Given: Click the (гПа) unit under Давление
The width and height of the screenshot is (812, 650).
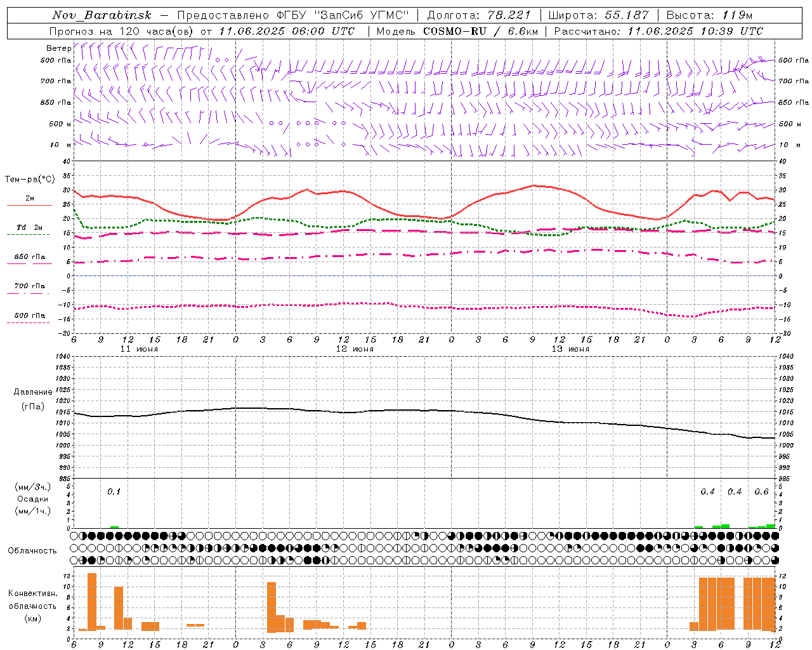Looking at the screenshot, I should coord(33,406).
